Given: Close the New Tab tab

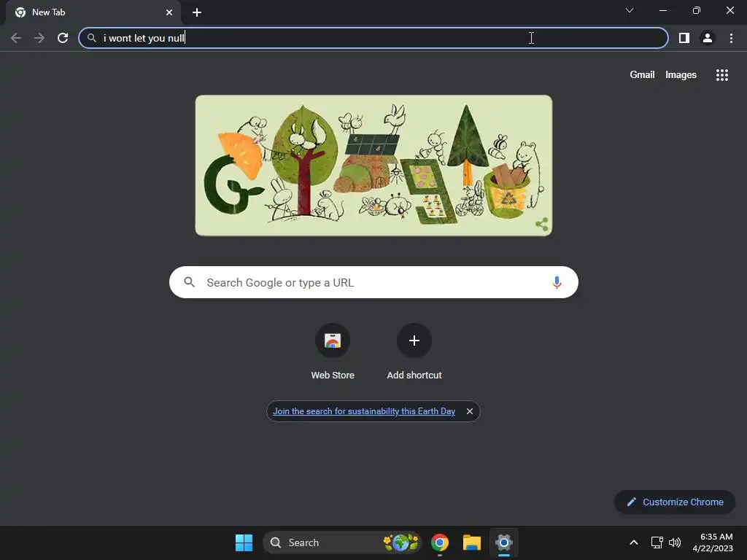Looking at the screenshot, I should (169, 12).
